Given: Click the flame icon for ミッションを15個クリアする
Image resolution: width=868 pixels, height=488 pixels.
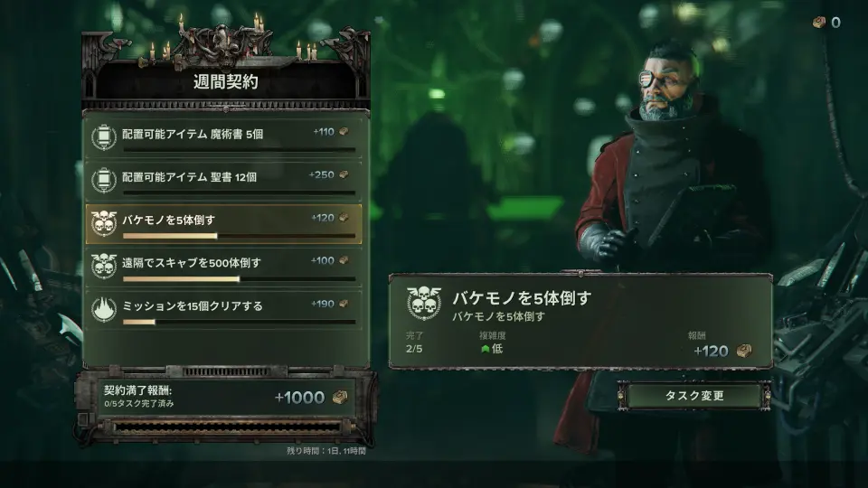Looking at the screenshot, I should tap(103, 309).
